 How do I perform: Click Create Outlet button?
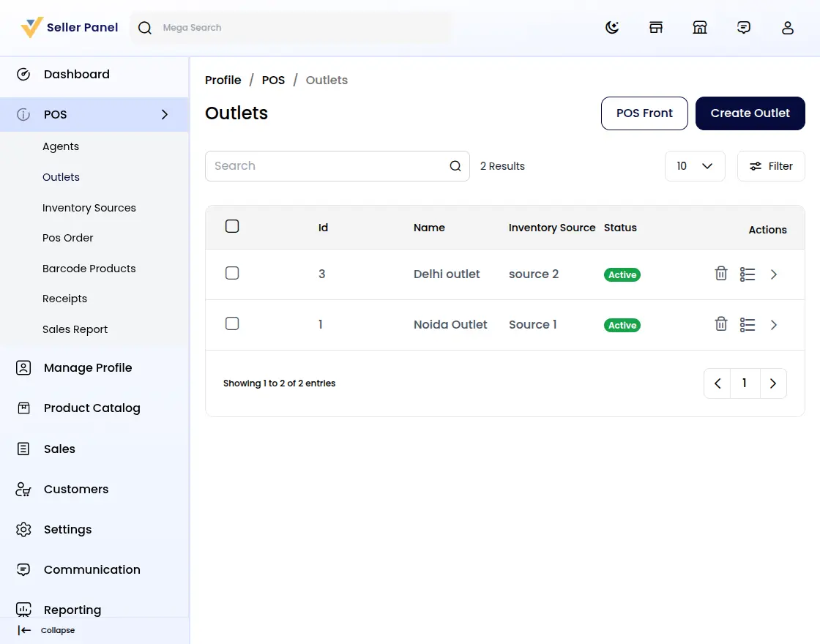click(x=750, y=113)
